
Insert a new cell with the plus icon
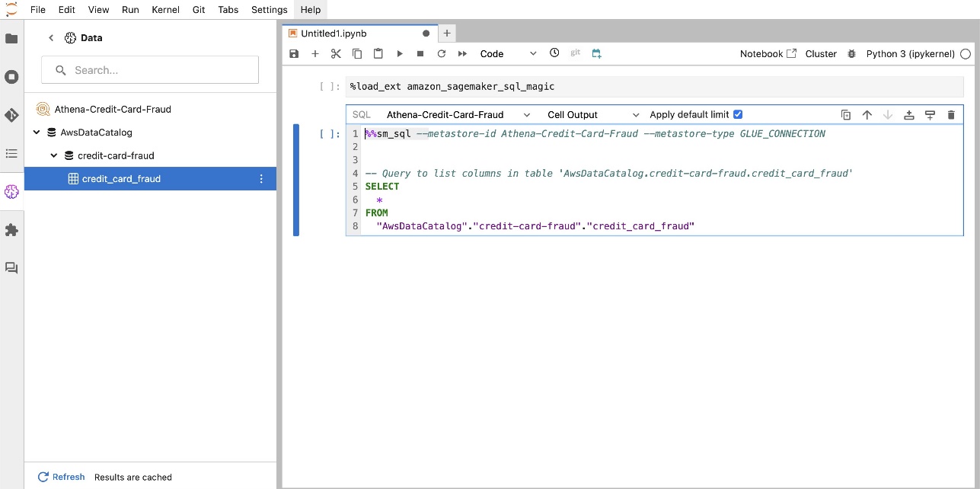pos(315,53)
